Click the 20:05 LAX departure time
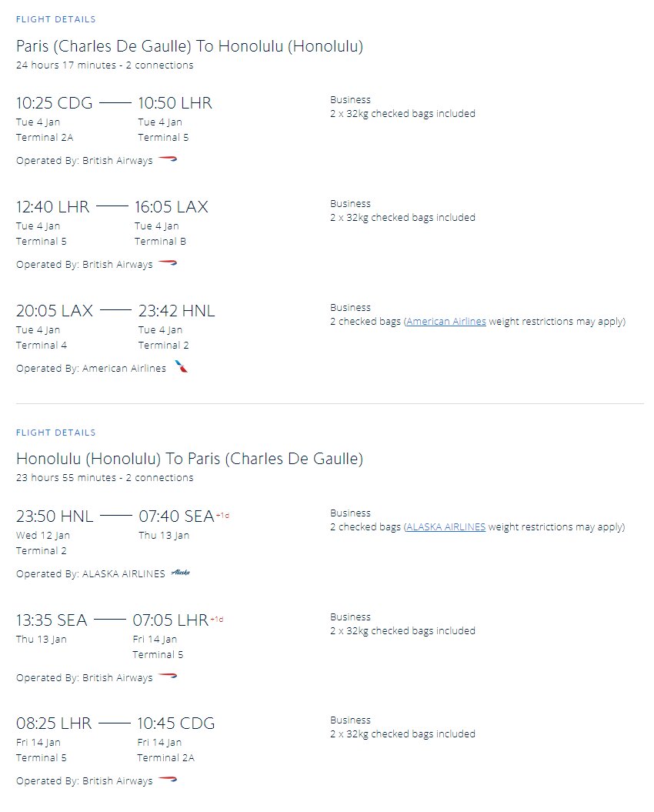Screen dimensions: 654x812 (55, 311)
